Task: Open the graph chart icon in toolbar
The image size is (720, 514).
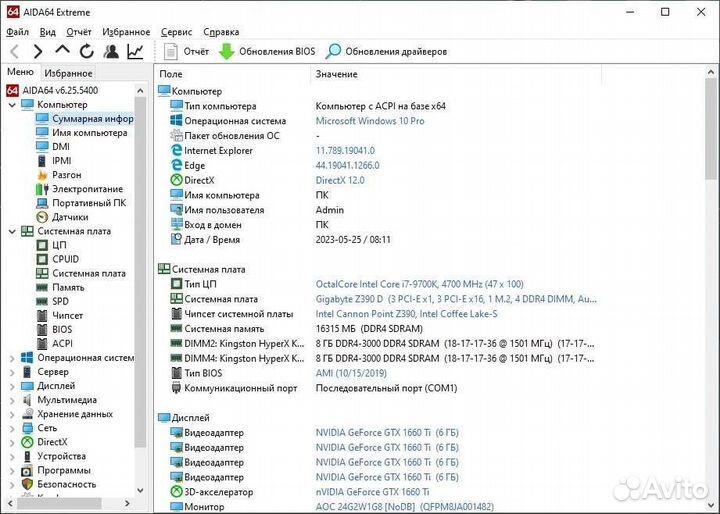Action: click(x=136, y=51)
